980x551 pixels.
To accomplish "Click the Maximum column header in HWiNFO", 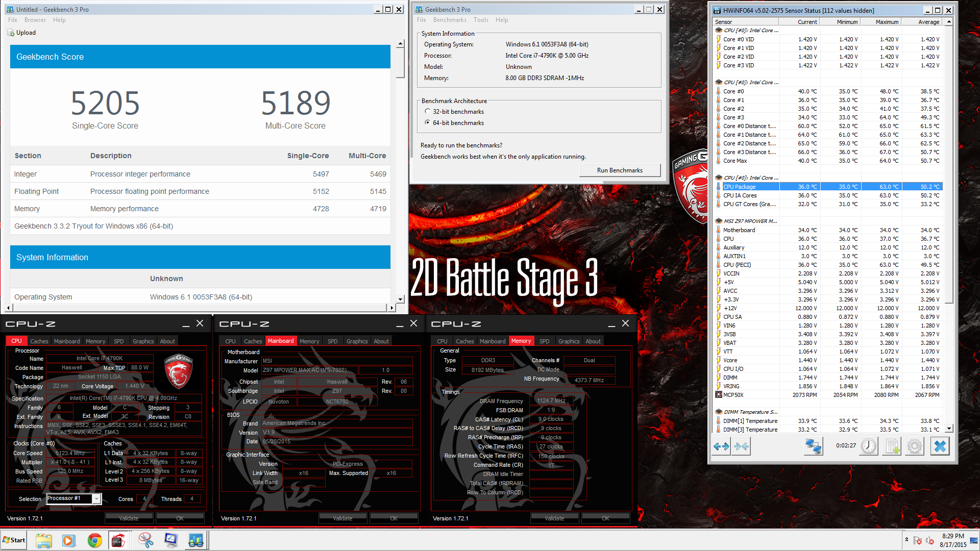I will click(x=880, y=22).
